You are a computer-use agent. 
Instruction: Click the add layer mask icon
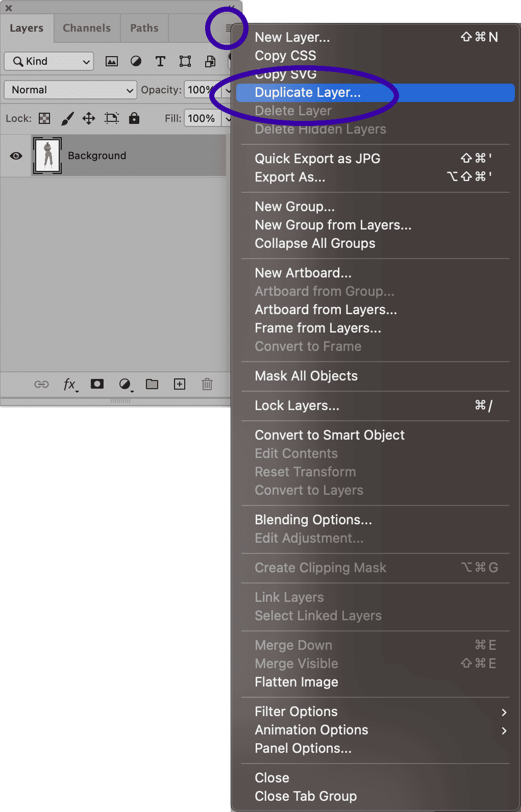click(97, 384)
